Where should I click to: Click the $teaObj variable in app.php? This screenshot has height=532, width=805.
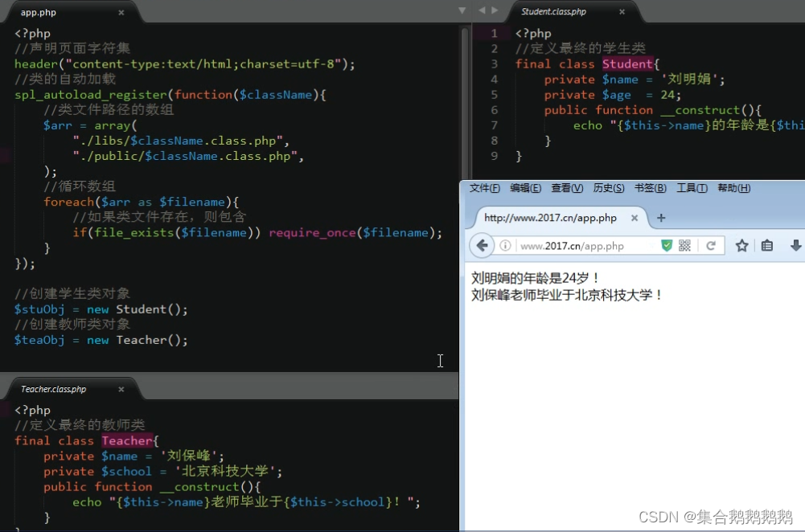[x=39, y=340]
